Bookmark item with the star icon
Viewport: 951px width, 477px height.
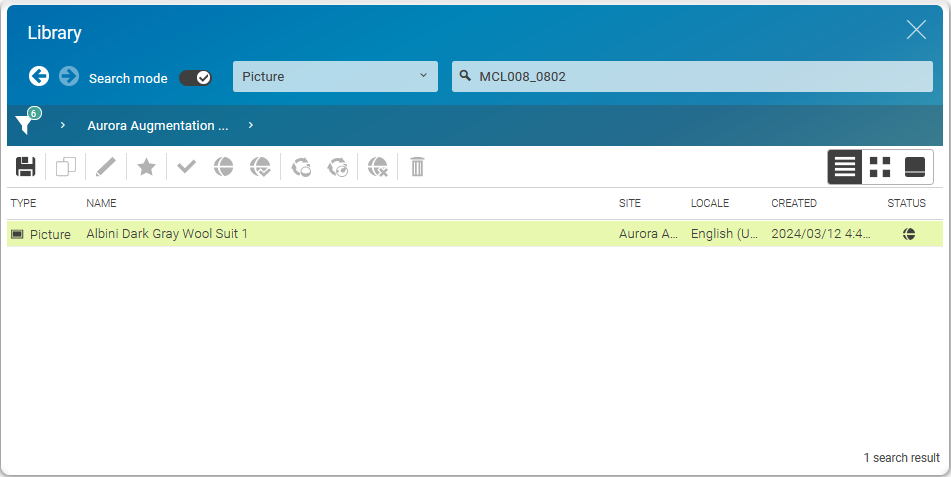(x=146, y=167)
